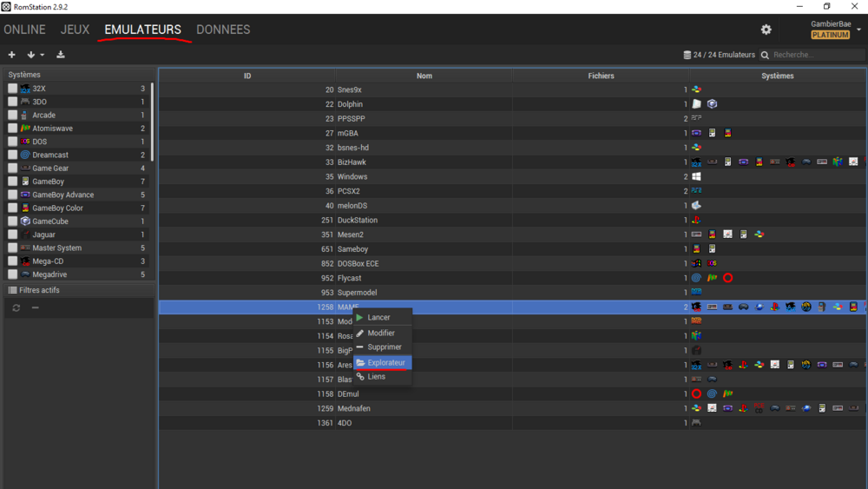Viewport: 868px width, 489px height.
Task: Check the Dreamcast system checkbox
Action: (x=13, y=155)
